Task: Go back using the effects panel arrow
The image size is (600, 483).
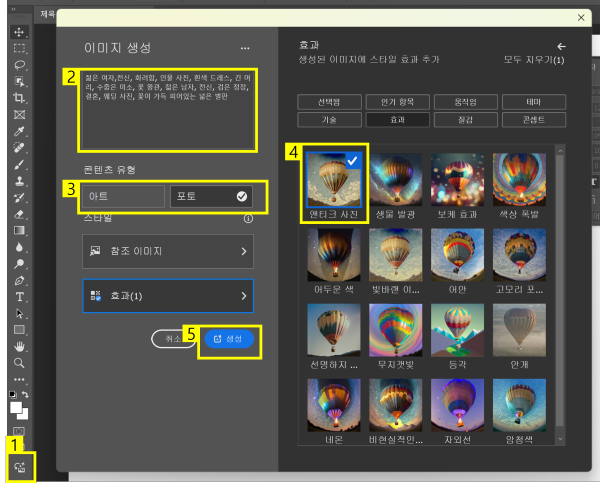Action: click(x=561, y=46)
